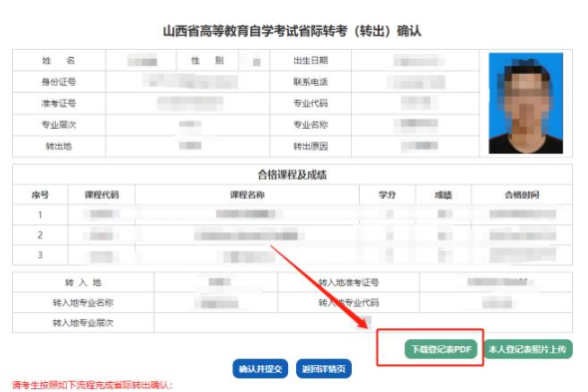The image size is (588, 392).
Task: Click the 出生日期 label cell
Action: pyautogui.click(x=311, y=60)
